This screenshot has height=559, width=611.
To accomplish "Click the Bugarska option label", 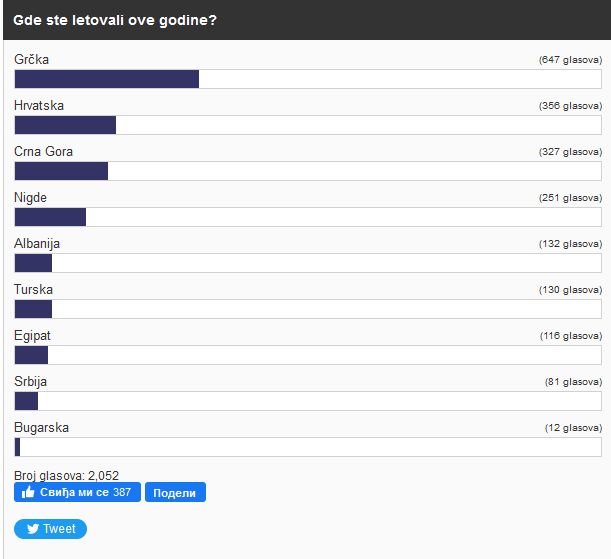I will (41, 428).
